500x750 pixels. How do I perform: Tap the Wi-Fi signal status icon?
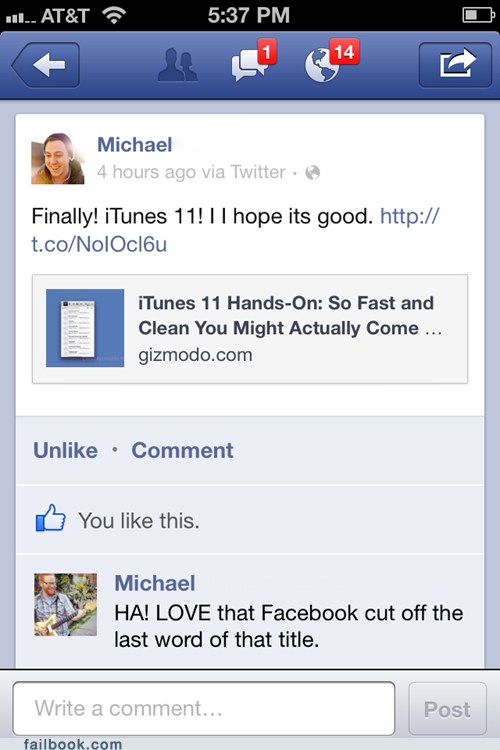[x=113, y=15]
